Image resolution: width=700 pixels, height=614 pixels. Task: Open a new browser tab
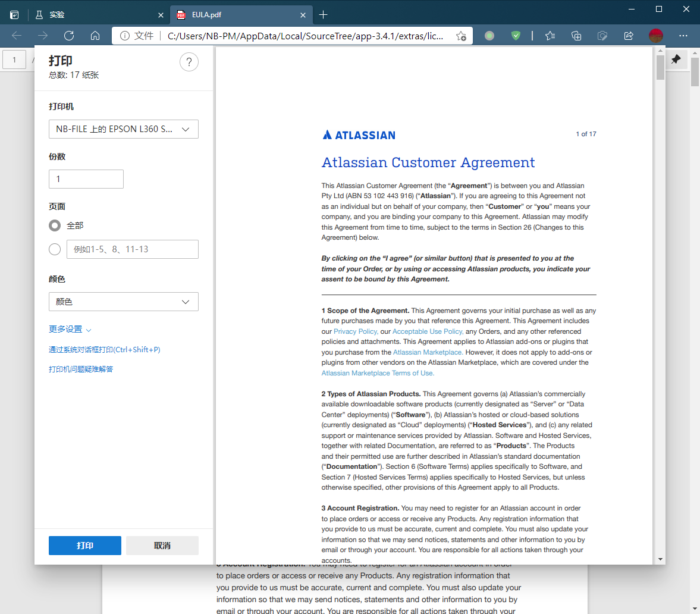coord(323,15)
